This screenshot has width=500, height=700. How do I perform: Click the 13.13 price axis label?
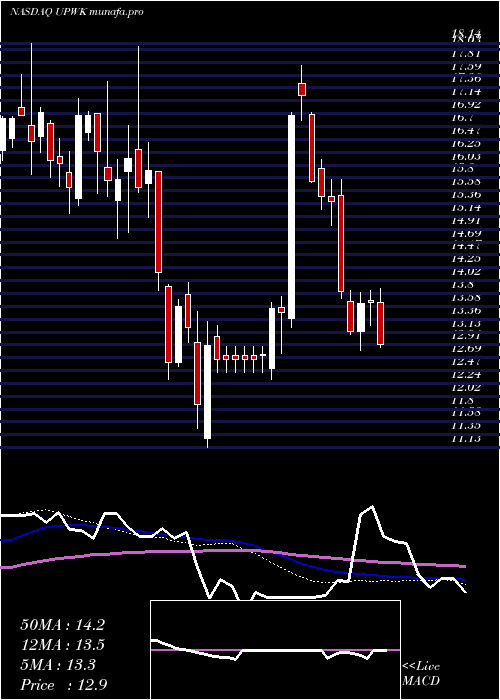click(466, 323)
